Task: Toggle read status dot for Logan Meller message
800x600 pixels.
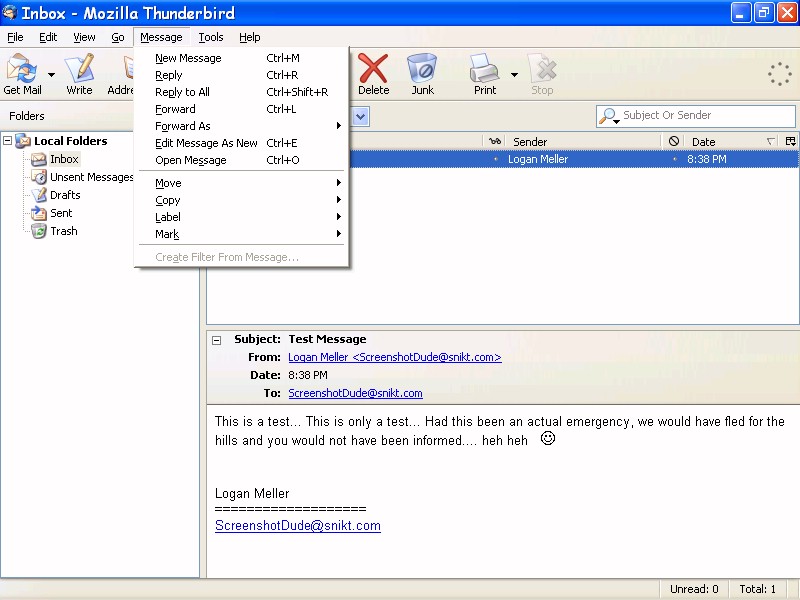Action: [495, 159]
